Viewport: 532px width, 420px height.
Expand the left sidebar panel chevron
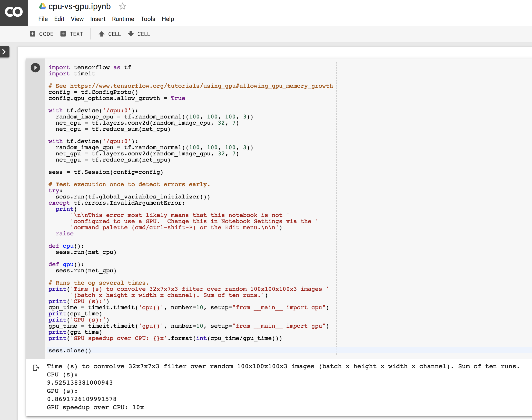[4, 52]
